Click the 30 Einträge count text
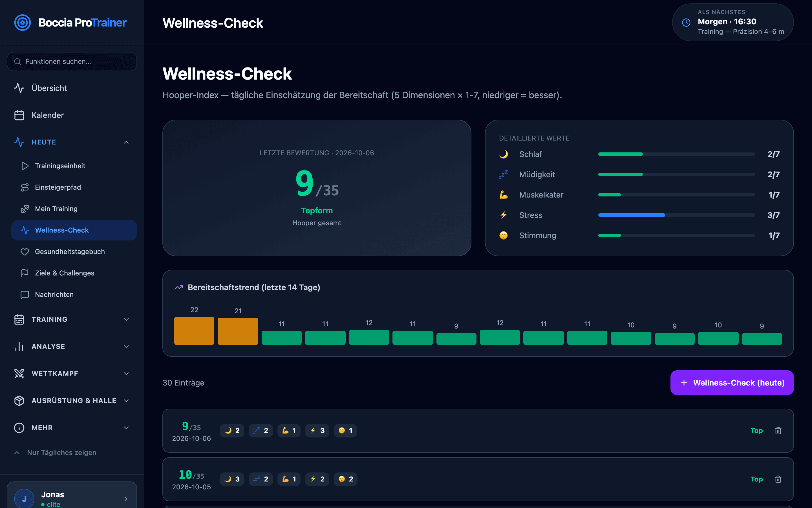812x508 pixels. (x=183, y=383)
